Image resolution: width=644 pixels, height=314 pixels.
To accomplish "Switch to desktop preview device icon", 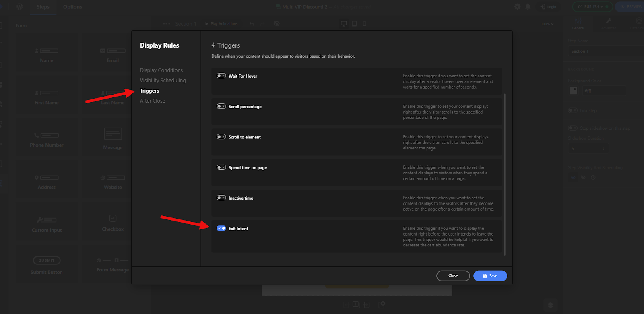I will pos(344,24).
